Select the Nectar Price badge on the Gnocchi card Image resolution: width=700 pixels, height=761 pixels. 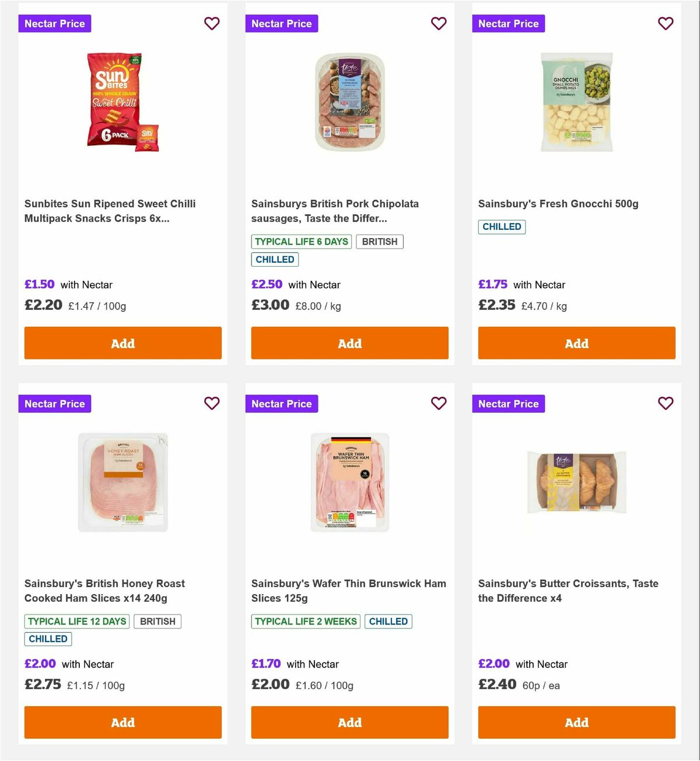[508, 23]
